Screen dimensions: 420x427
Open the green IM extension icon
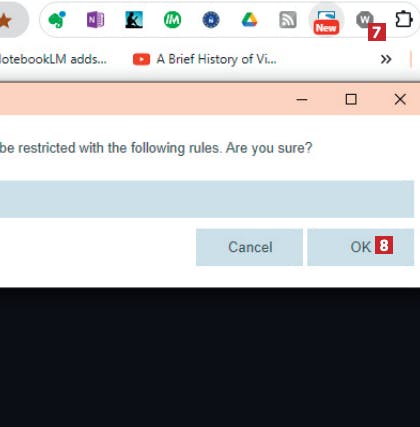point(173,20)
